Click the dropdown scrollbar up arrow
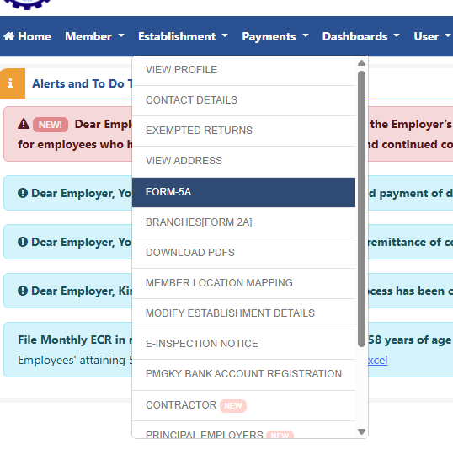Image resolution: width=453 pixels, height=476 pixels. pyautogui.click(x=361, y=63)
